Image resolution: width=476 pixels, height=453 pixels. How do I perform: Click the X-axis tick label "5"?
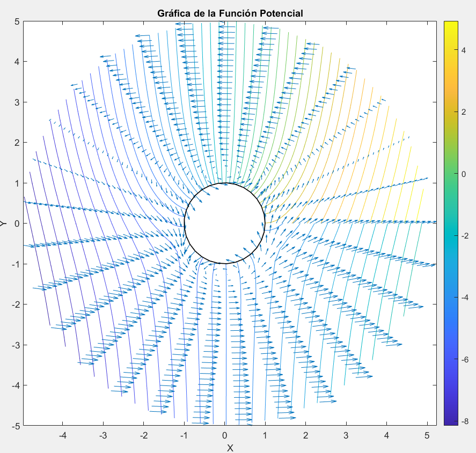(427, 435)
